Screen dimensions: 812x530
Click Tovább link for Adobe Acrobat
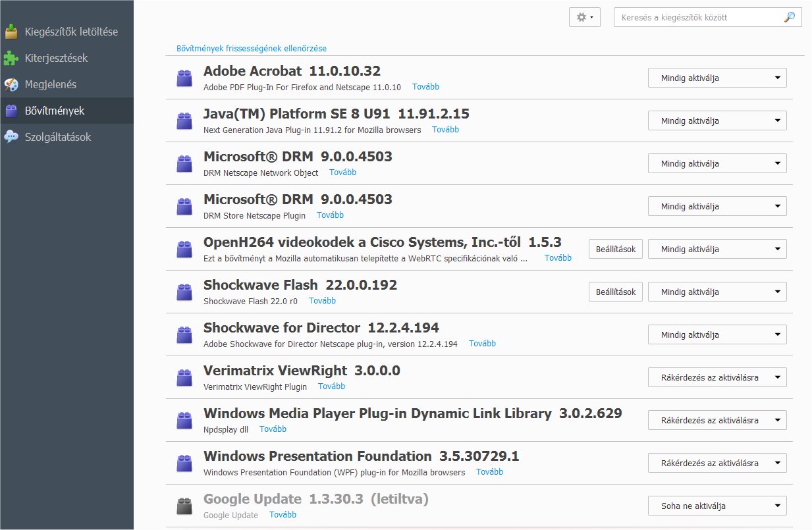[x=425, y=87]
